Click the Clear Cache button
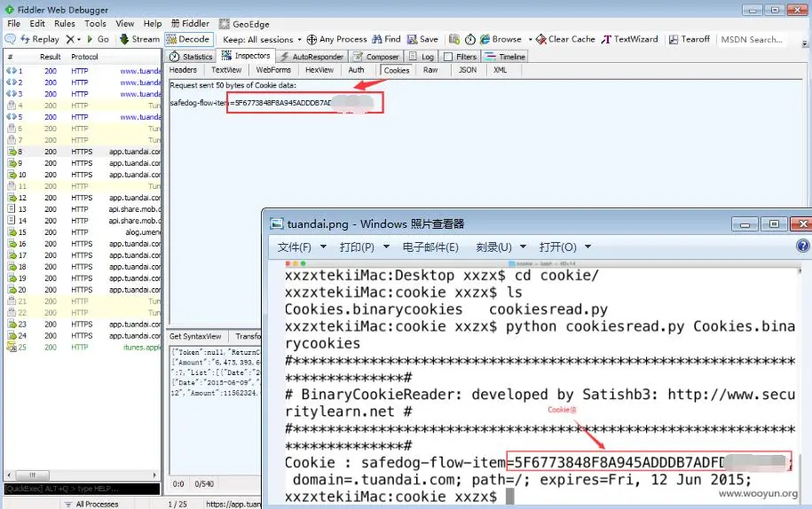Screen dimensions: 812x509 click(x=565, y=39)
